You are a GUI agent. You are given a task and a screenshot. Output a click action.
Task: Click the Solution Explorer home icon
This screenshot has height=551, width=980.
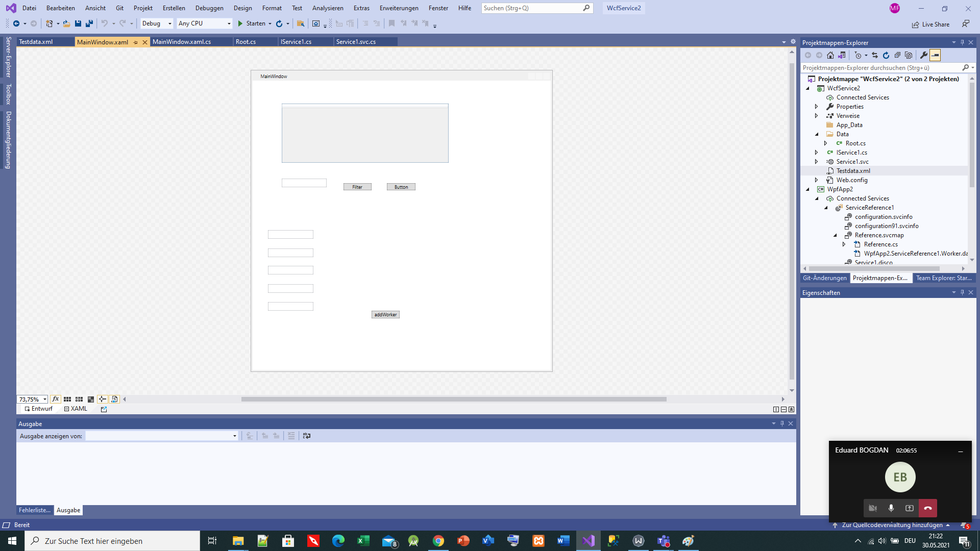coord(830,55)
